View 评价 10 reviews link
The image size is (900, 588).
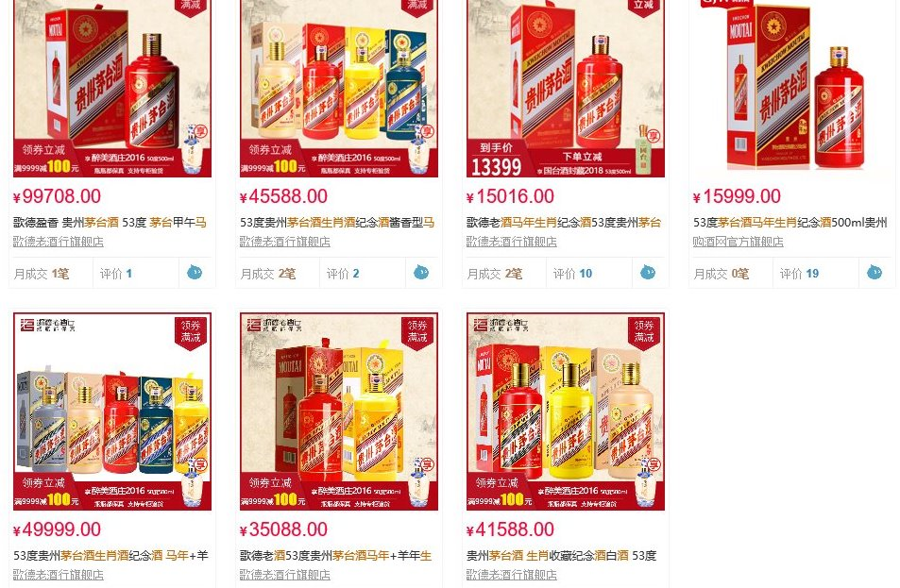573,274
